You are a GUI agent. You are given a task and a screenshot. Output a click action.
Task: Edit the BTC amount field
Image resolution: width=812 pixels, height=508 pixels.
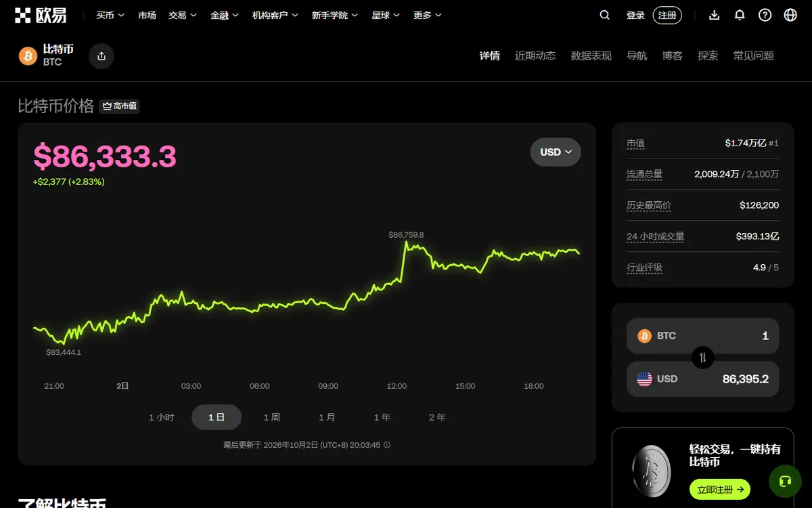[x=702, y=336]
